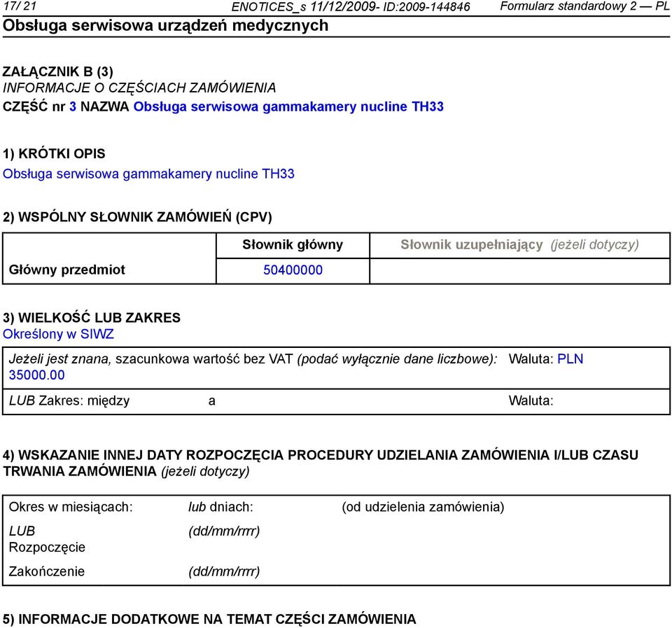Click the heading '4) WSKAZANIE INNEJ DATY ROZPOCZĘCIA PROCEDURY'
The width and height of the screenshot is (672, 628).
coord(321,463)
